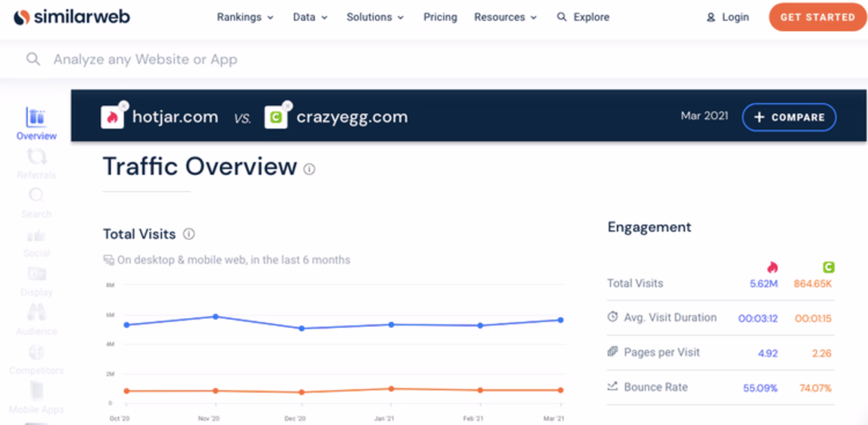Click the GET STARTED button
The height and width of the screenshot is (425, 868).
tap(817, 17)
